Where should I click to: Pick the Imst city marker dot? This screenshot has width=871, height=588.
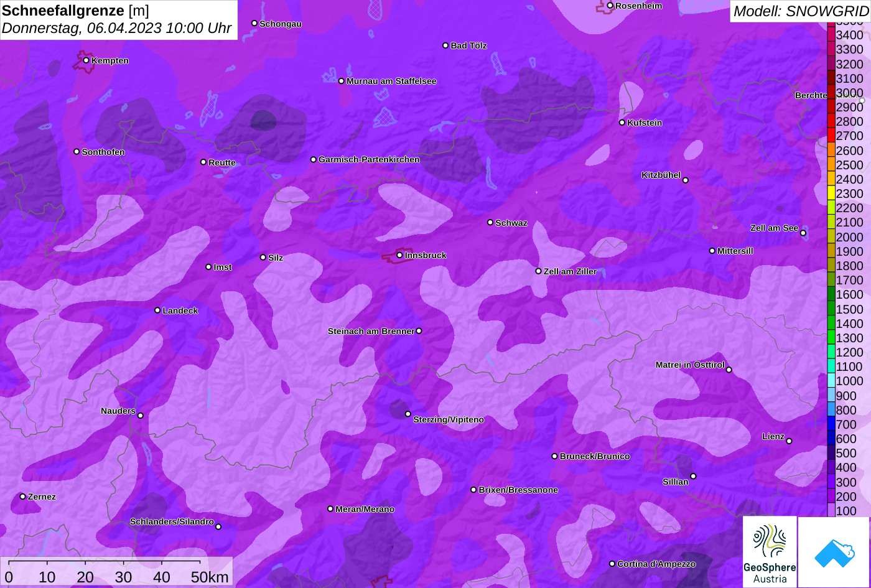(208, 267)
